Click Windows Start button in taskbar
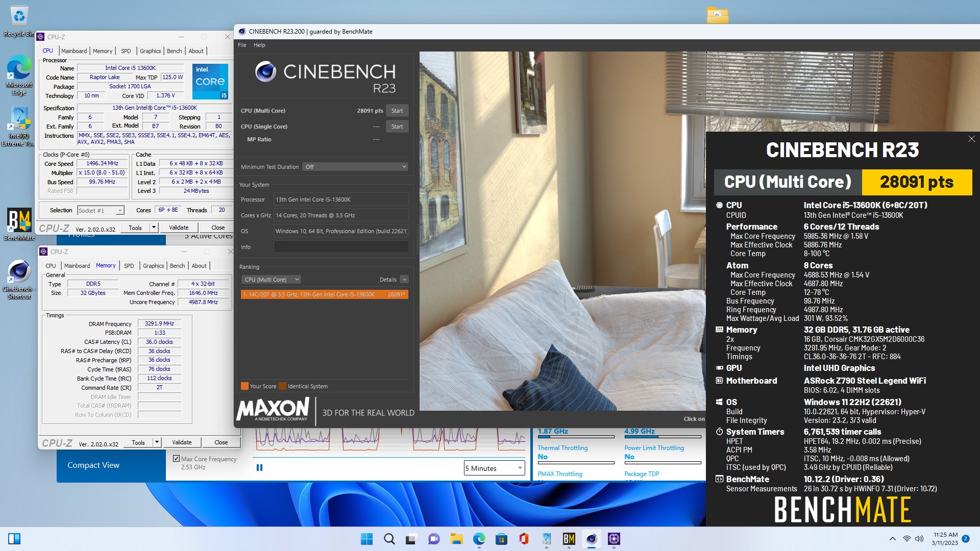The image size is (980, 551). pyautogui.click(x=366, y=539)
